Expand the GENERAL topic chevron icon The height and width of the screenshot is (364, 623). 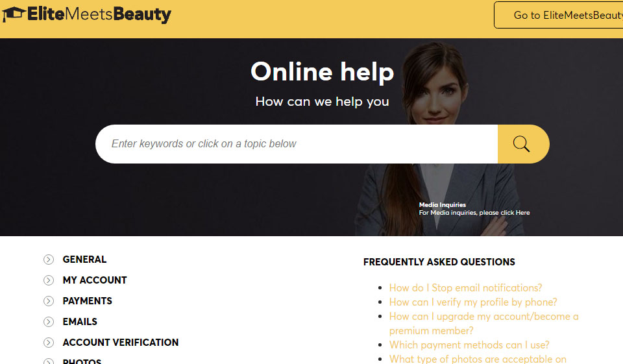pyautogui.click(x=49, y=260)
